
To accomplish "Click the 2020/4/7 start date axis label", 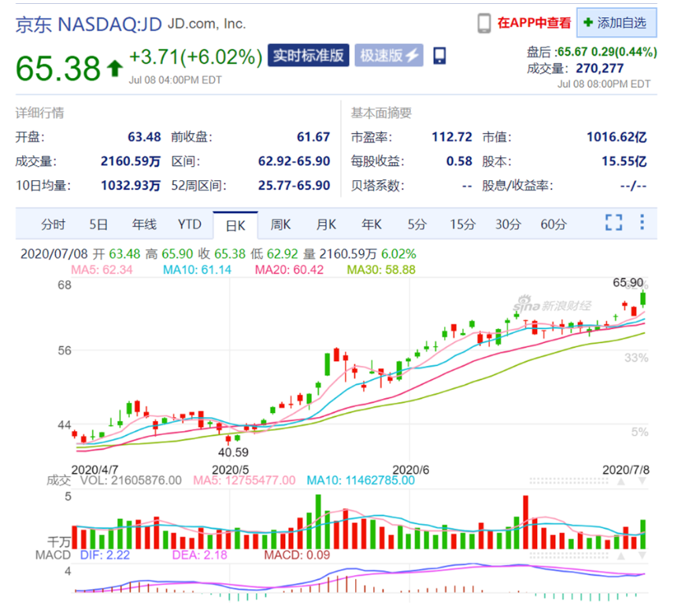I will [x=94, y=470].
